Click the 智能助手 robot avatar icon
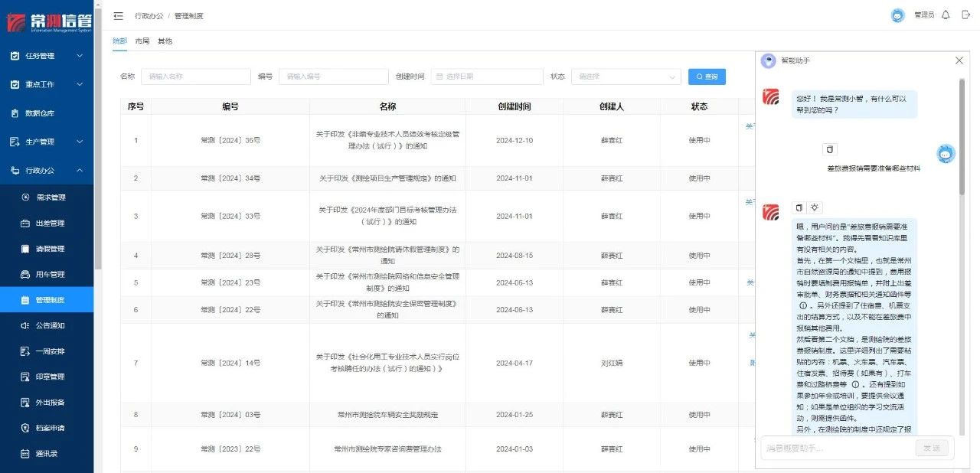 [x=768, y=60]
